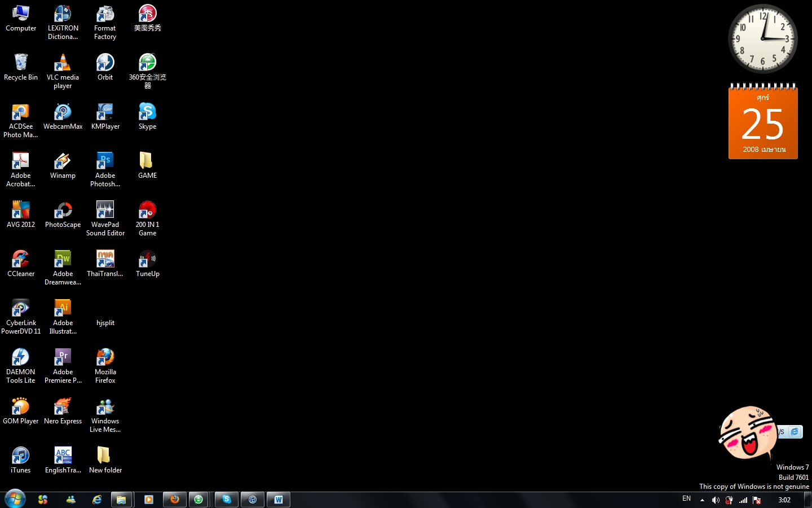Viewport: 812px width, 508px height.
Task: Open the Windows Start menu
Action: (15, 500)
